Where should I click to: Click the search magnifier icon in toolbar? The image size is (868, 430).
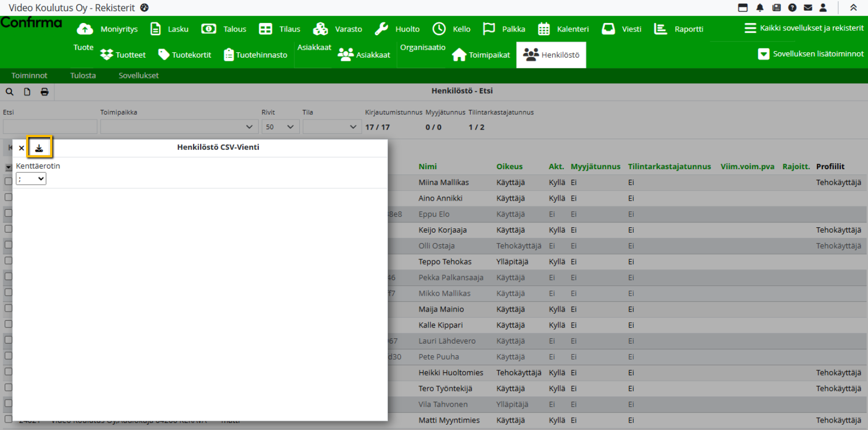point(10,92)
